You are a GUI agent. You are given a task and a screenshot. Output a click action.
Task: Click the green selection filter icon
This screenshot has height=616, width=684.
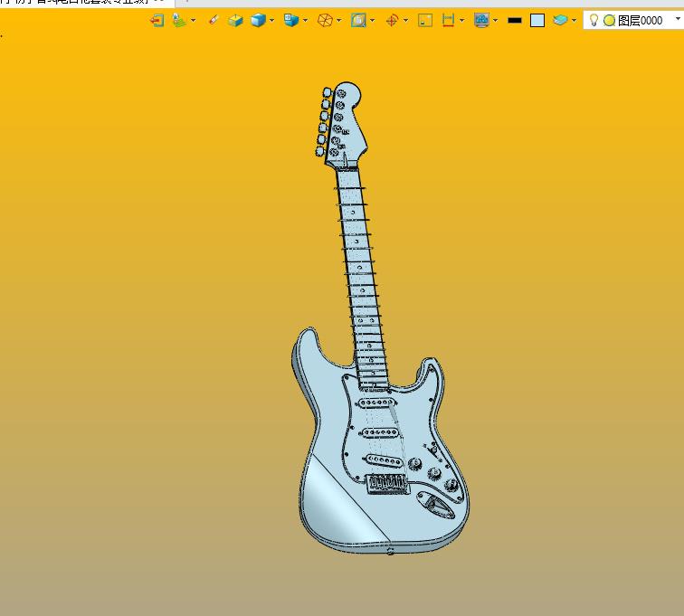179,21
